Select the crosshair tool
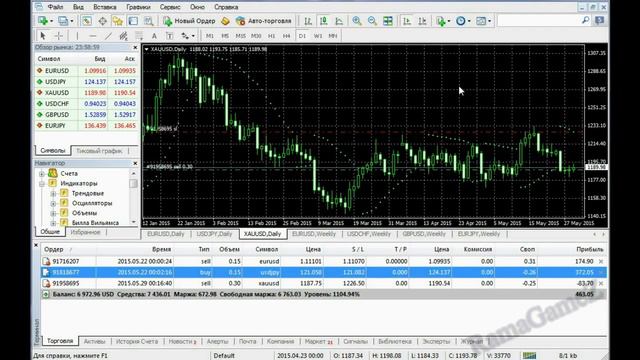The height and width of the screenshot is (360, 640). click(x=58, y=36)
